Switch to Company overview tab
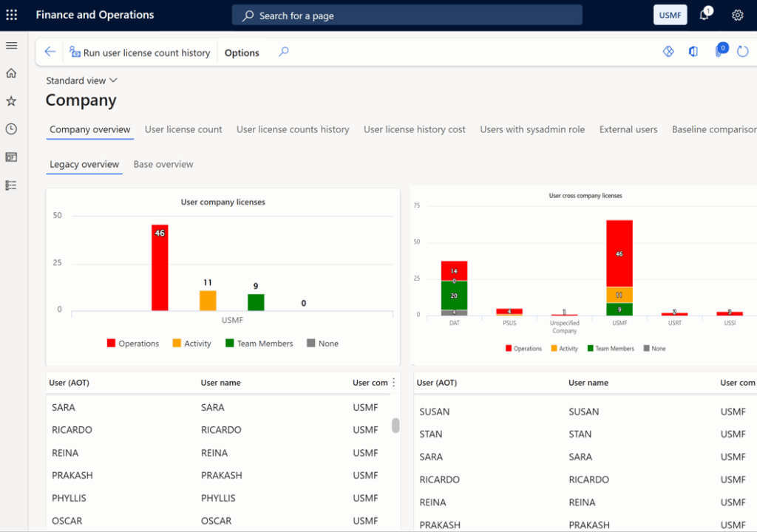The width and height of the screenshot is (757, 532). pyautogui.click(x=89, y=129)
